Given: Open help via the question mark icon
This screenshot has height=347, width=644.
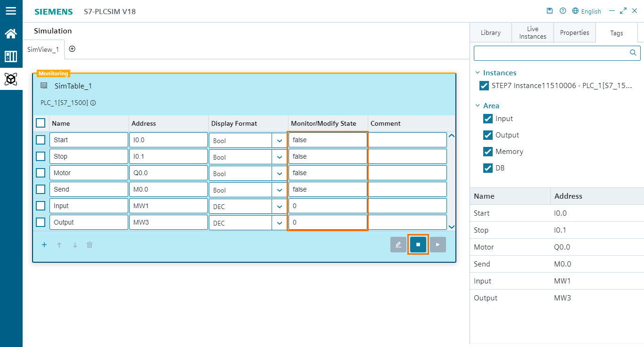Looking at the screenshot, I should click(x=562, y=10).
